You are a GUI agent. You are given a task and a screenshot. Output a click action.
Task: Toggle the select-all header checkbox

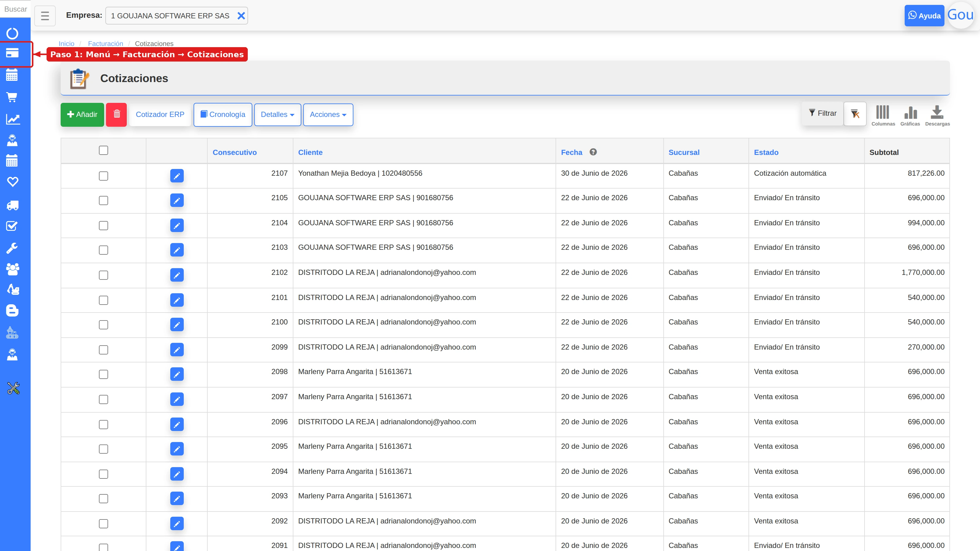(104, 150)
